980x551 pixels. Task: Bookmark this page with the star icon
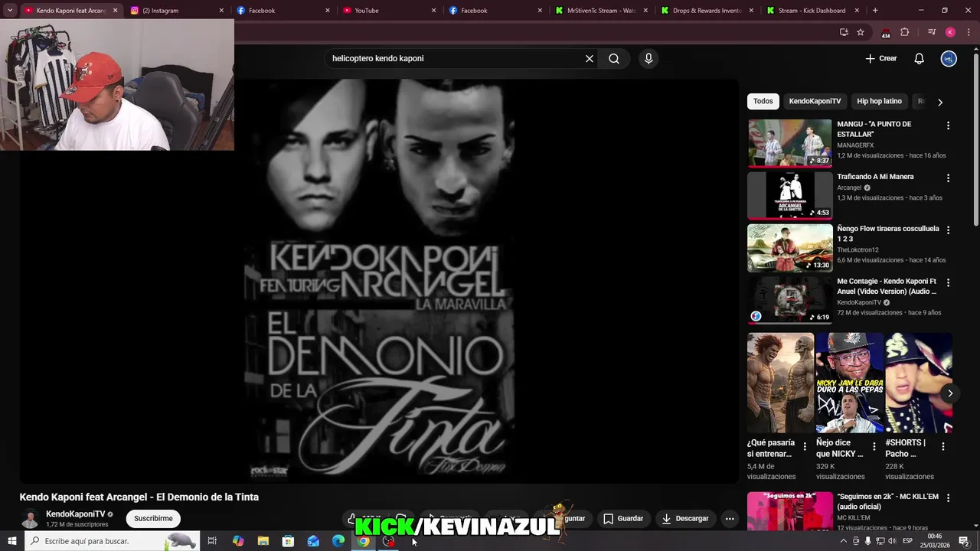[861, 32]
